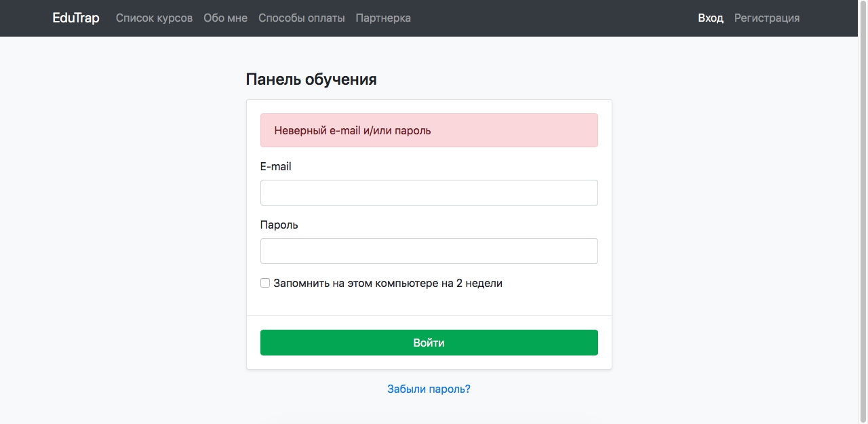Image resolution: width=868 pixels, height=424 pixels.
Task: Focus the E-mail input field
Action: tap(429, 193)
